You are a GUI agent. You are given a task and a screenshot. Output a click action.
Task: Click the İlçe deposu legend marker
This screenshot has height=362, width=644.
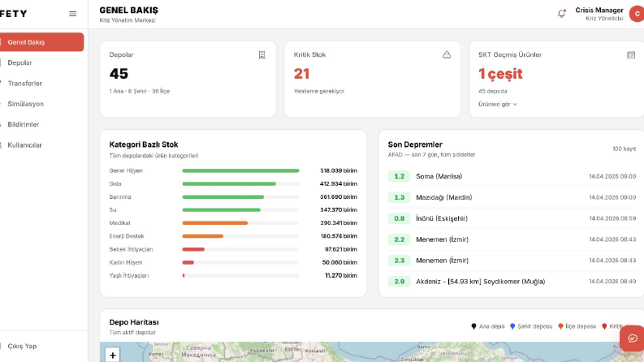(560, 326)
